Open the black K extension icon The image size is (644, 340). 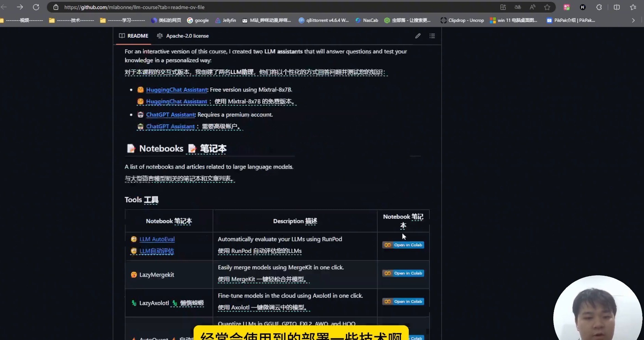pyautogui.click(x=583, y=7)
